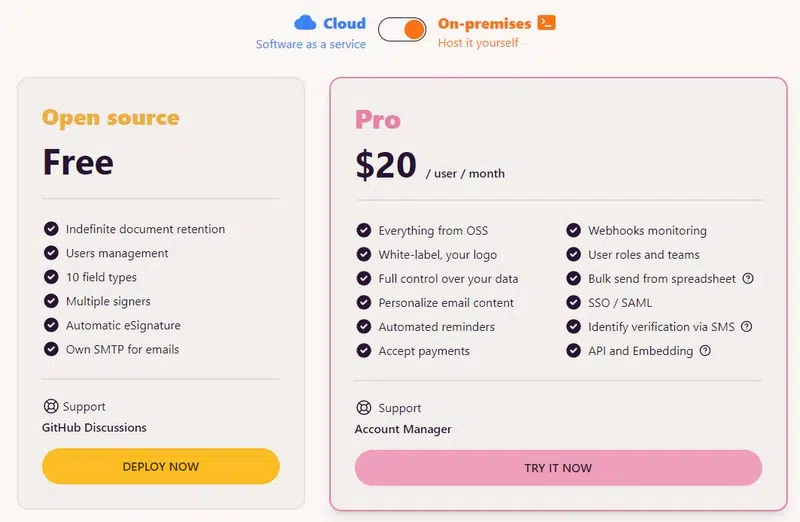Image resolution: width=800 pixels, height=522 pixels.
Task: Click the orange terminal icon beside On-premises
Action: coord(546,22)
